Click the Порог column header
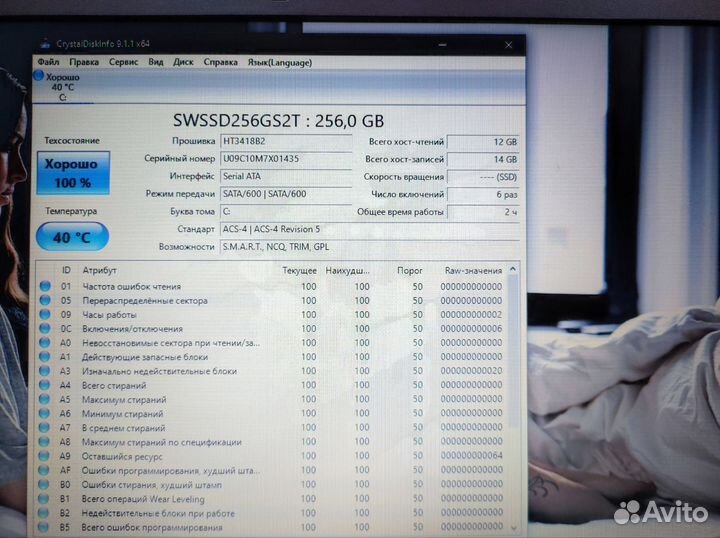Image resolution: width=720 pixels, height=538 pixels. click(x=410, y=271)
